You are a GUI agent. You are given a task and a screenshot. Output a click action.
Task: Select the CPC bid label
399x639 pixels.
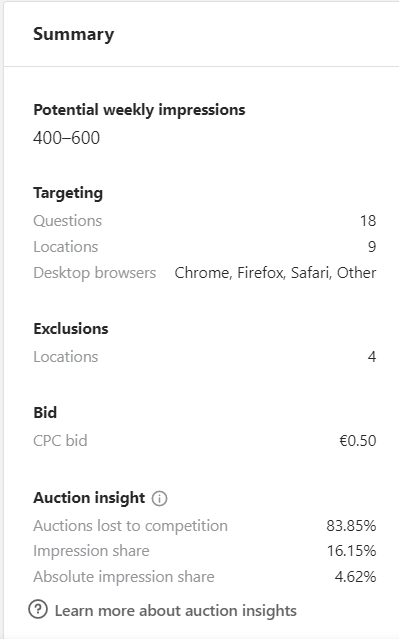[60, 441]
